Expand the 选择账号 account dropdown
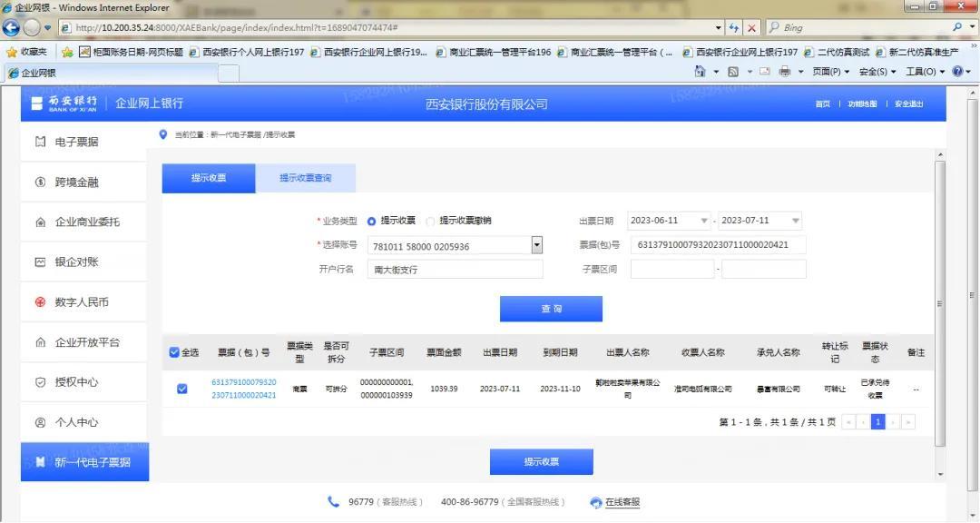The image size is (980, 523). [537, 245]
